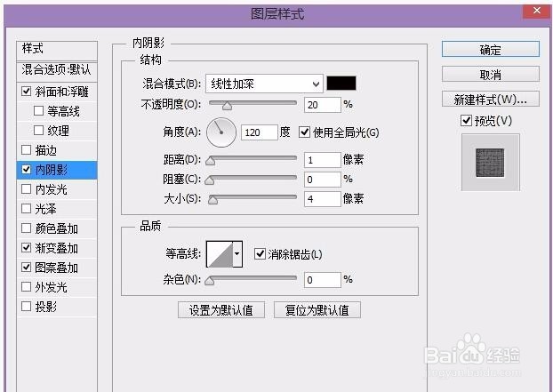Uncheck the 图案叠加 checkbox
Viewport: 553px width, 392px height.
pyautogui.click(x=27, y=268)
